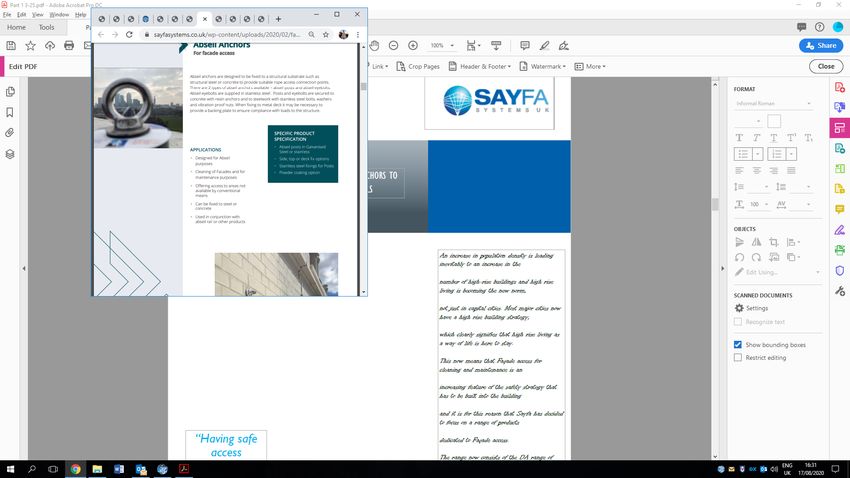Expand numbered list style arrow
The image size is (850, 478).
(x=791, y=154)
